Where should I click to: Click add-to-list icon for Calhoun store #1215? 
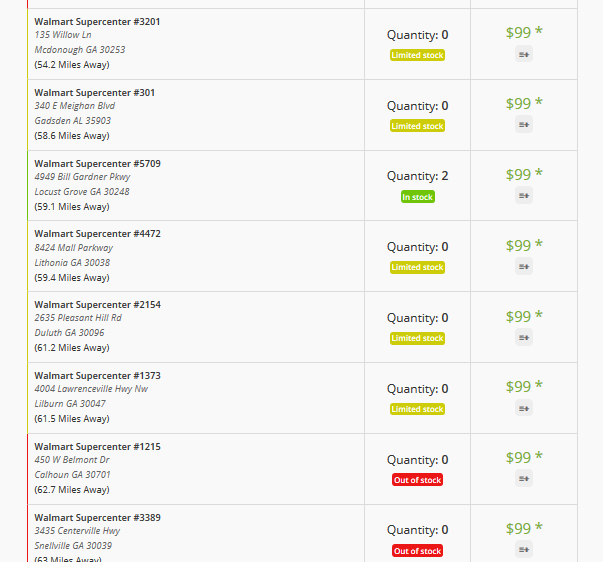coord(524,479)
